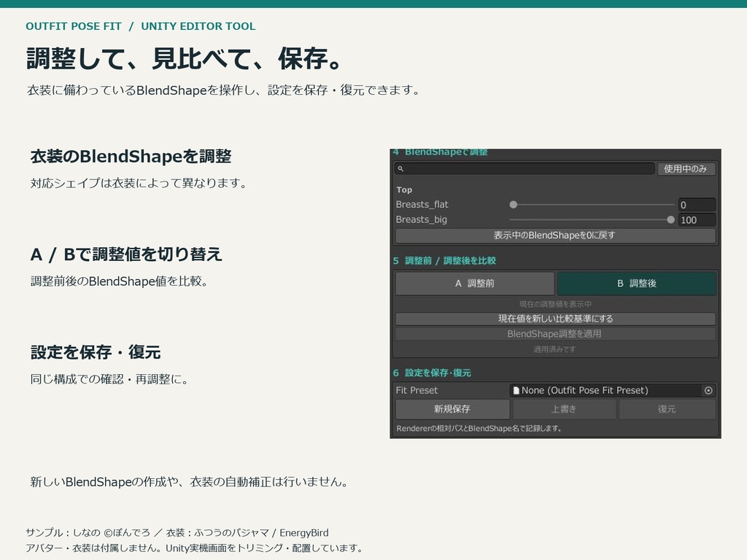Click the preset file icon beside None
The height and width of the screenshot is (560, 747).
click(x=516, y=391)
